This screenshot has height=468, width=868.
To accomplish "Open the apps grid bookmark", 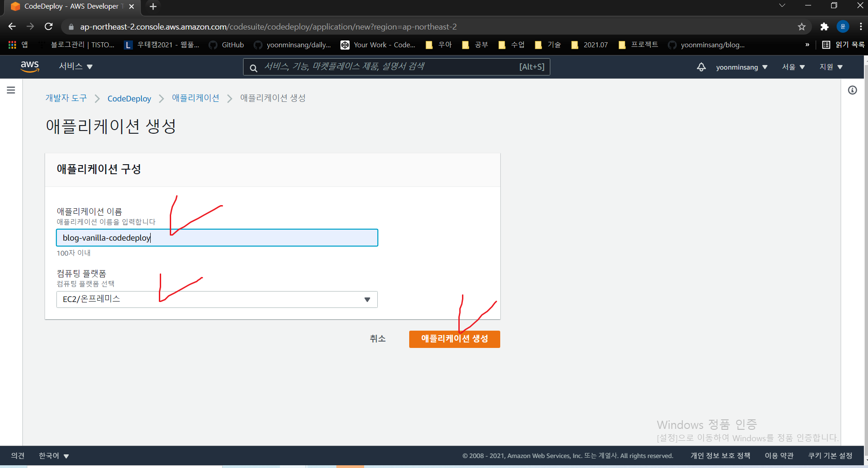I will coord(18,45).
